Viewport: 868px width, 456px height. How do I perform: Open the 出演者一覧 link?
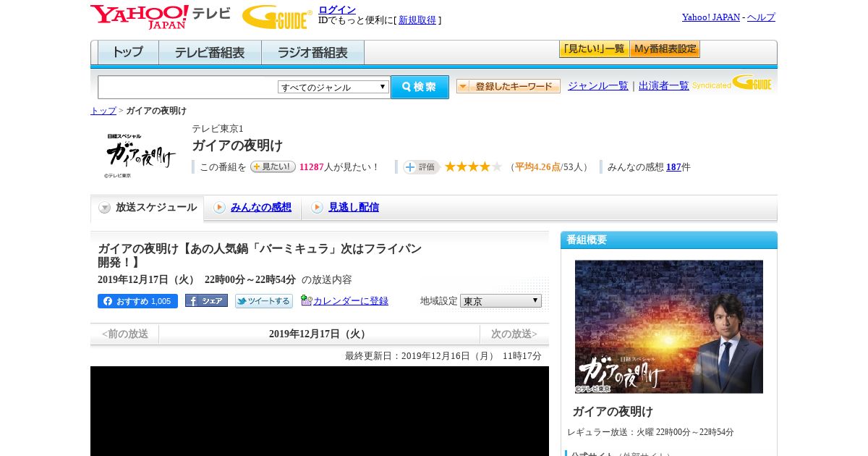664,85
